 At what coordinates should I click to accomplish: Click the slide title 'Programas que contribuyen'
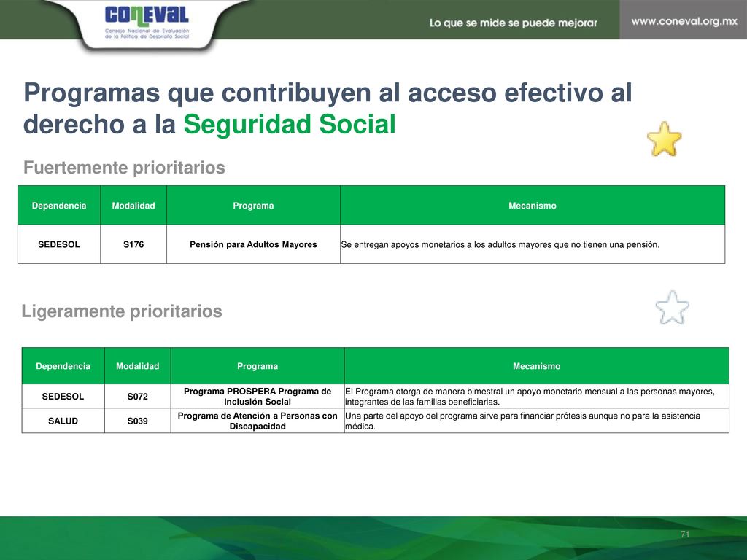point(328,108)
